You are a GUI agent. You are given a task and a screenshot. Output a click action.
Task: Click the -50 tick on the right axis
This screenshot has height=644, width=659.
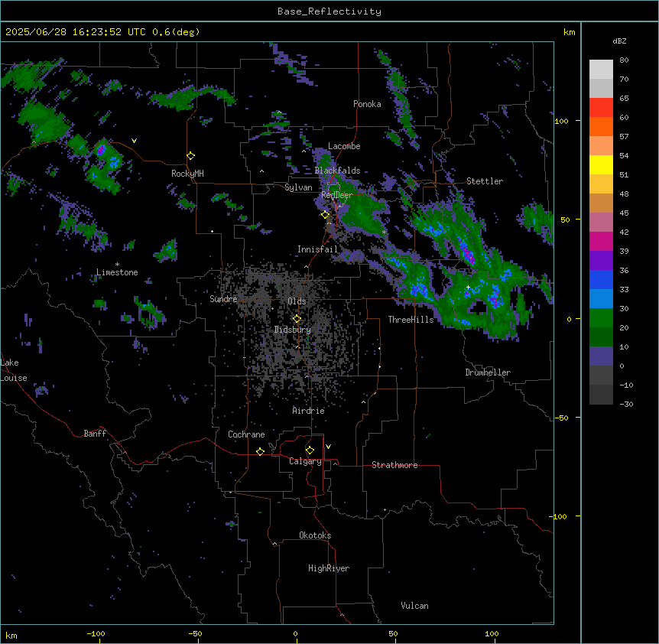point(561,418)
